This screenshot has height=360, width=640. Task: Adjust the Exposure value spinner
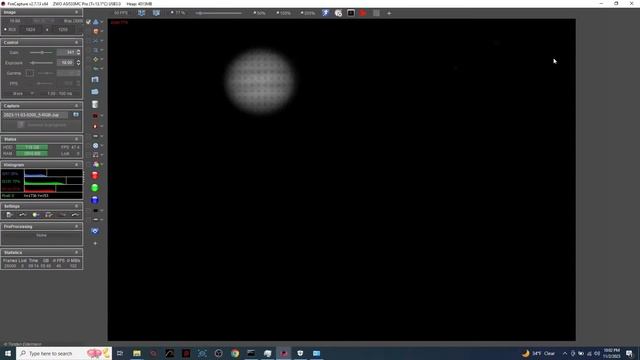tap(78, 63)
